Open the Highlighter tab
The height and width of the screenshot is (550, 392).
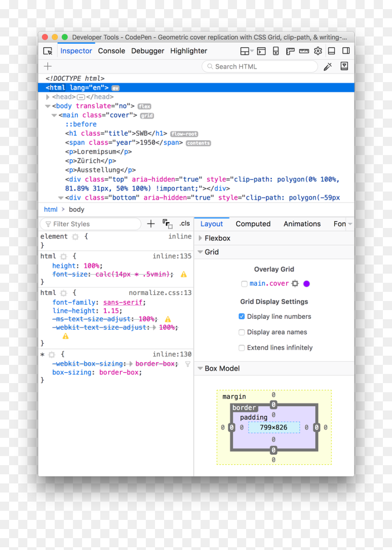click(189, 51)
